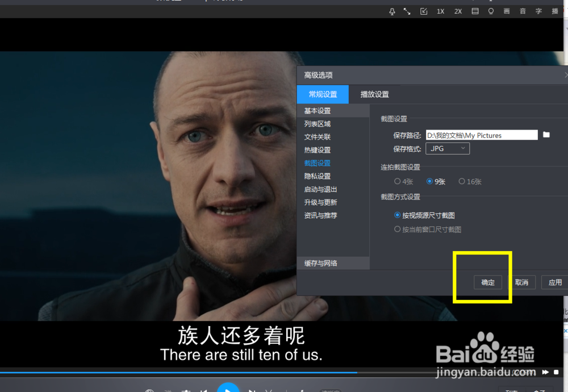This screenshot has height=392, width=568.
Task: Open playback settings (播) in toolbar
Action: click(x=554, y=11)
